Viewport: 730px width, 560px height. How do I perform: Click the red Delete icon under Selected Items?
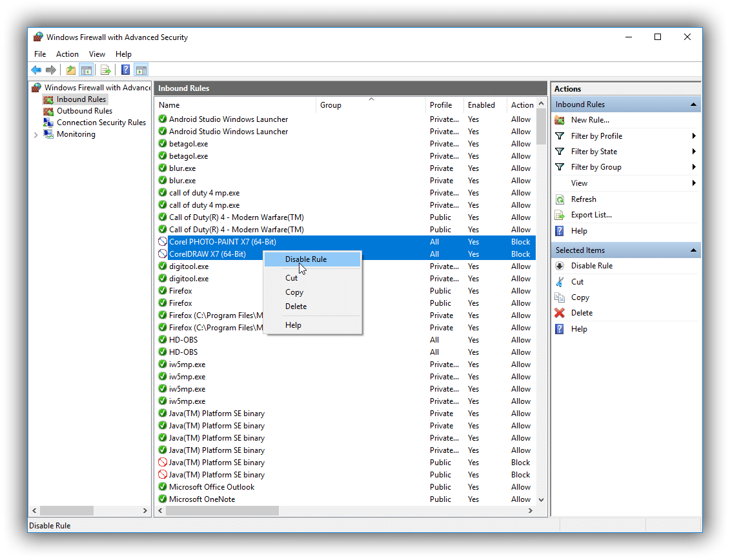pyautogui.click(x=560, y=313)
